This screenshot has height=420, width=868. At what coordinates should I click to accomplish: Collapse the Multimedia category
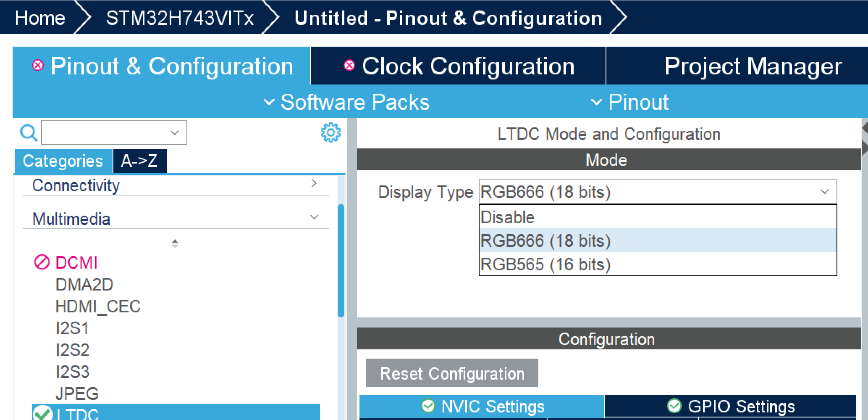coord(313,217)
